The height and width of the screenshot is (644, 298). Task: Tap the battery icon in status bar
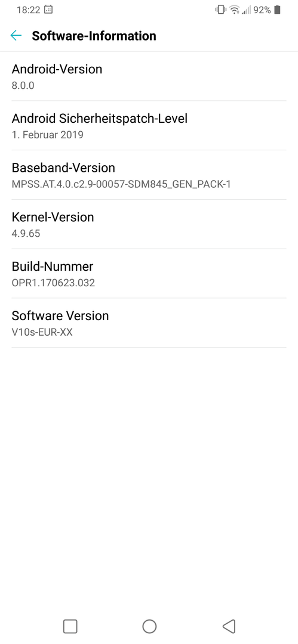[x=278, y=10]
